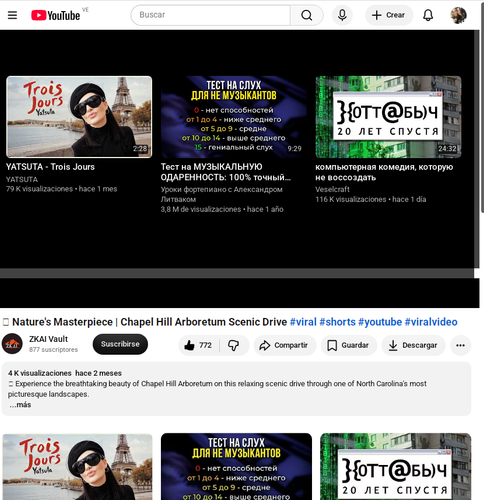Click the video title 'Nature's Masterpiece'
The height and width of the screenshot is (500, 484).
click(150, 322)
